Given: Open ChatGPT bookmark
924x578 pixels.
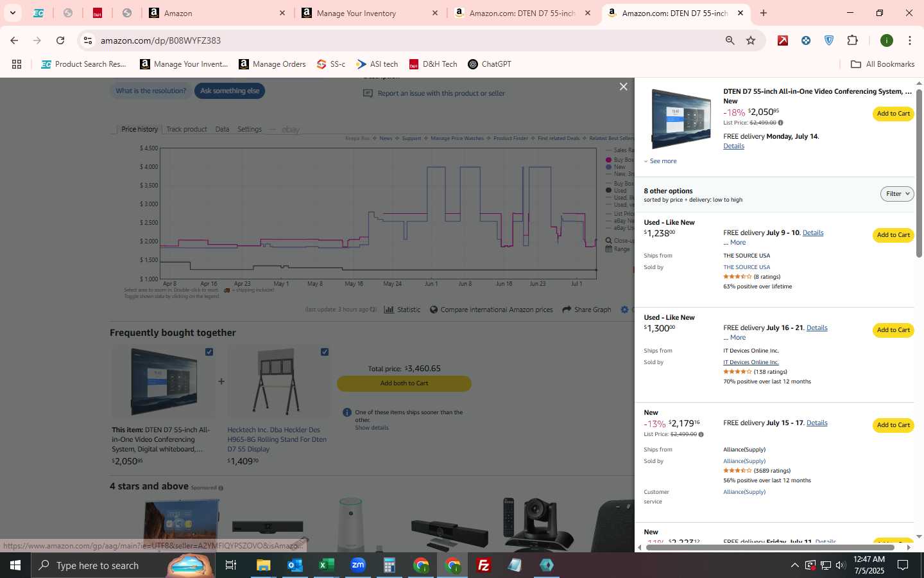Looking at the screenshot, I should pyautogui.click(x=490, y=64).
